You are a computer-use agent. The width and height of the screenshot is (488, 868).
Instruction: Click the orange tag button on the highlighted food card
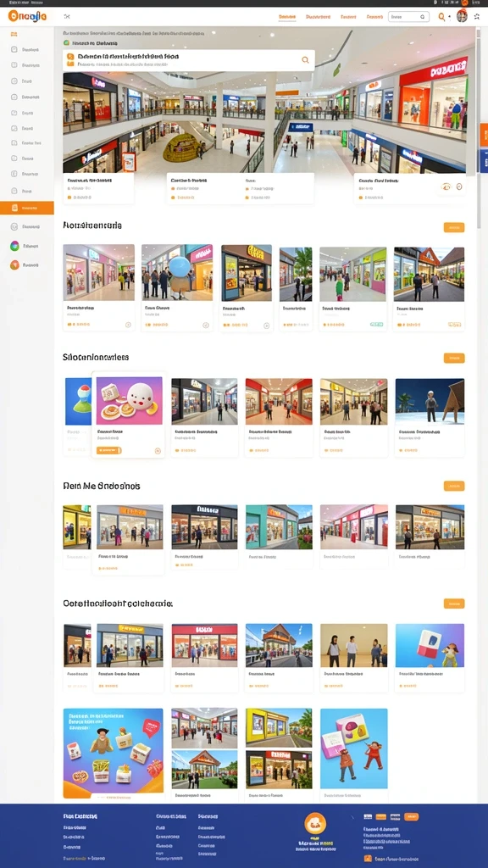(109, 451)
